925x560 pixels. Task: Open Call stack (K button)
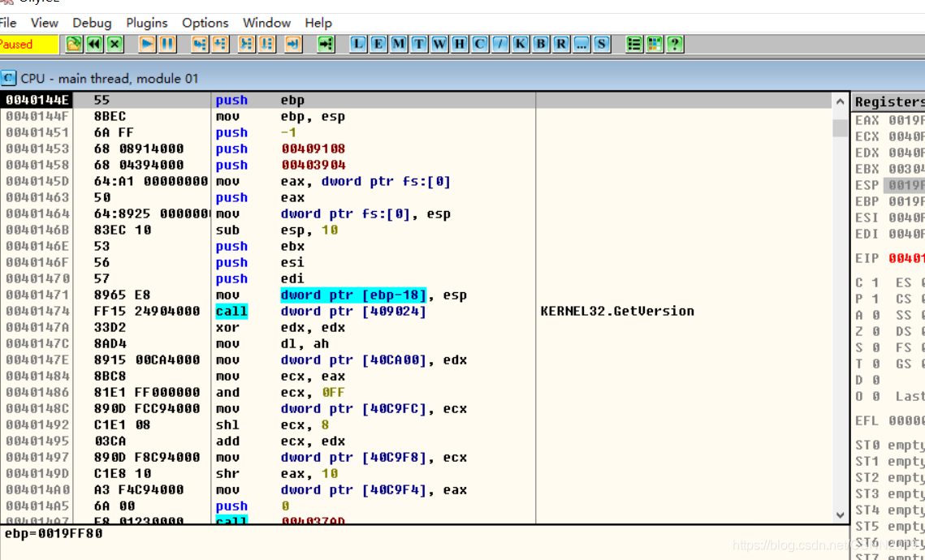521,44
